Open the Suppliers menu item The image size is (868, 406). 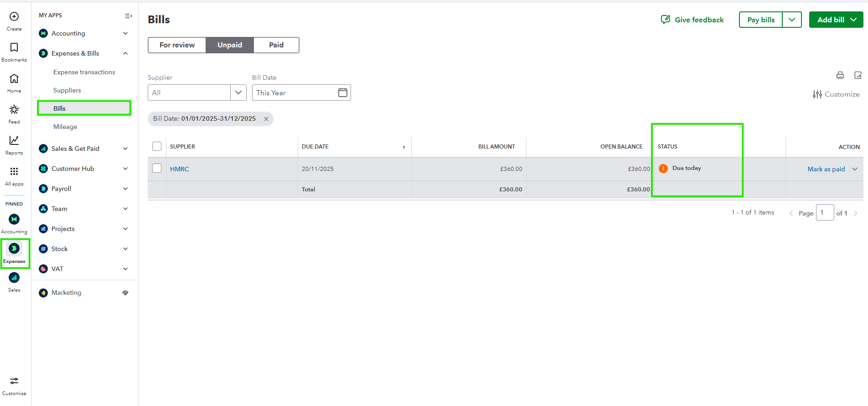click(67, 90)
